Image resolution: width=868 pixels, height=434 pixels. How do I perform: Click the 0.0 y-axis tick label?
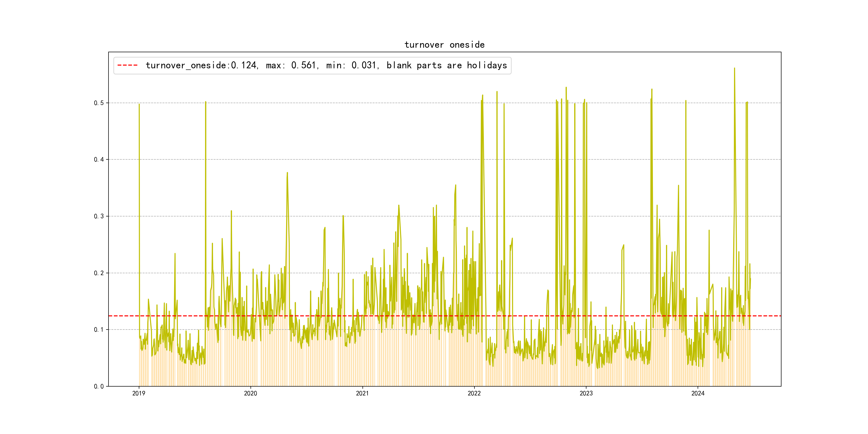(x=99, y=387)
